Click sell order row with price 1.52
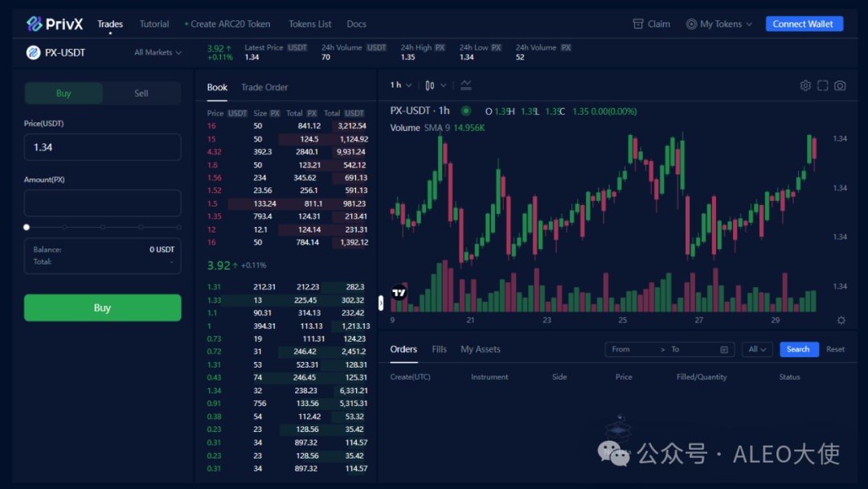 click(x=287, y=191)
